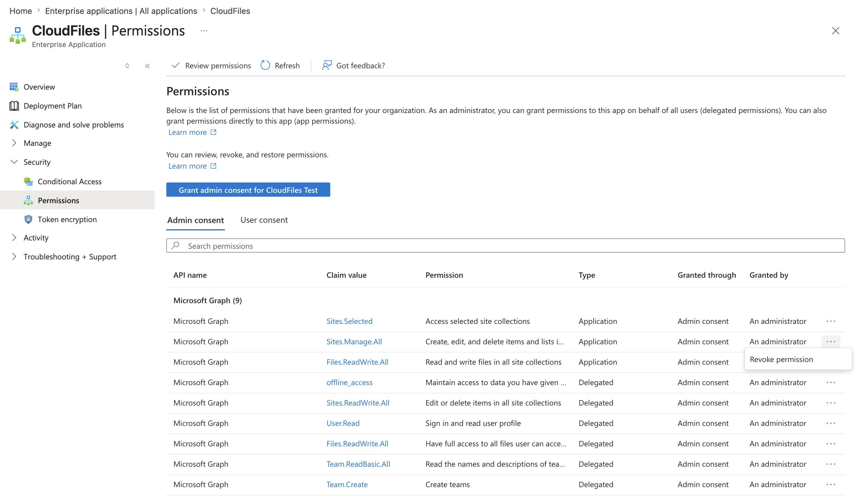Click Review permissions button
Image resolution: width=857 pixels, height=504 pixels.
pyautogui.click(x=211, y=65)
